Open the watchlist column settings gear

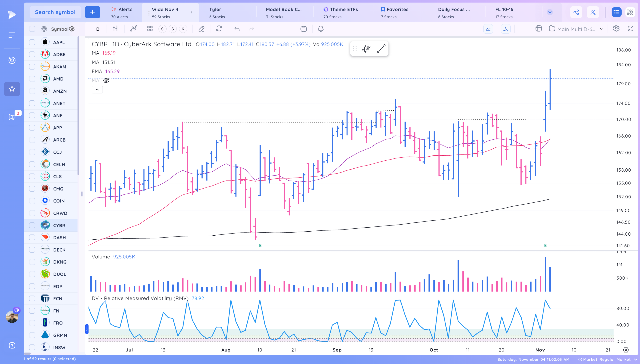click(x=44, y=29)
